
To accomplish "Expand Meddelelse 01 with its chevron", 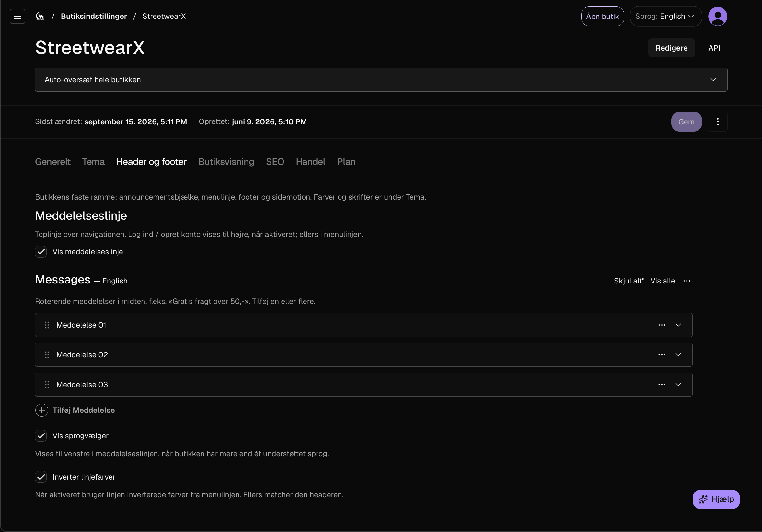I will click(x=678, y=325).
